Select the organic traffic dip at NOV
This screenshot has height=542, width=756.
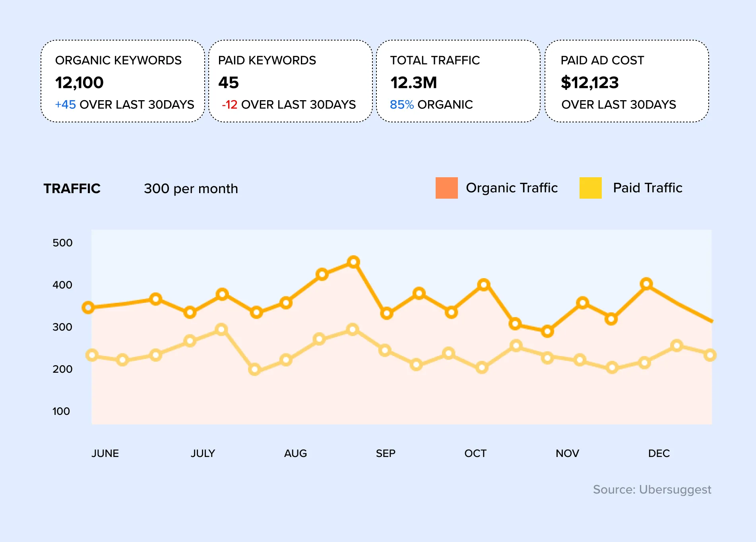(x=547, y=331)
